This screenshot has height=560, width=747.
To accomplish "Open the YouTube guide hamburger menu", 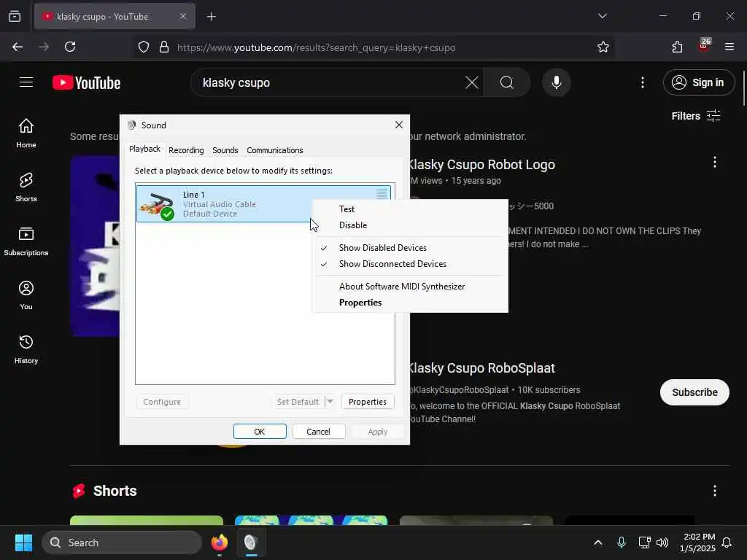I will pos(26,82).
